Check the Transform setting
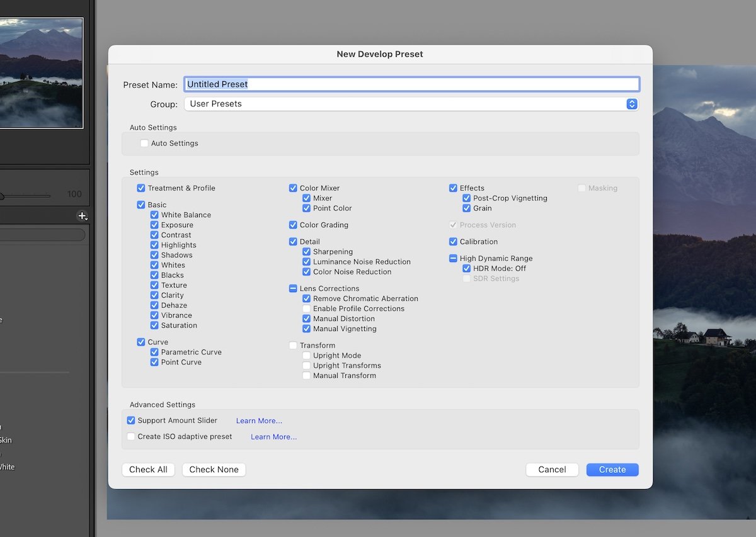The image size is (756, 537). click(x=292, y=345)
